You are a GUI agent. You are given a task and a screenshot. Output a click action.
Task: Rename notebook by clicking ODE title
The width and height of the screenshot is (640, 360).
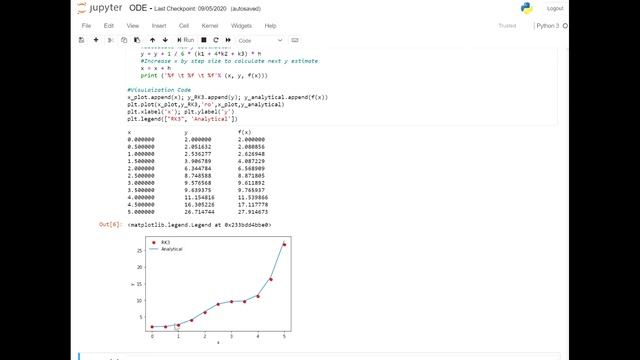[138, 8]
